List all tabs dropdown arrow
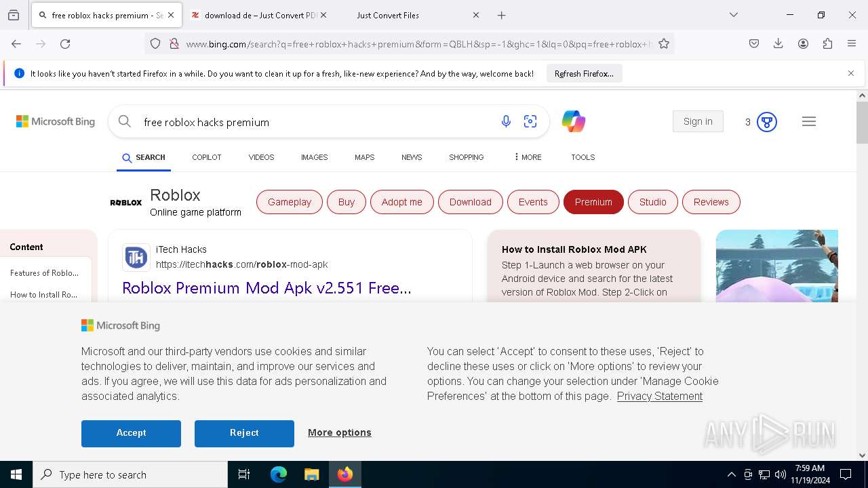The width and height of the screenshot is (868, 488). click(734, 15)
